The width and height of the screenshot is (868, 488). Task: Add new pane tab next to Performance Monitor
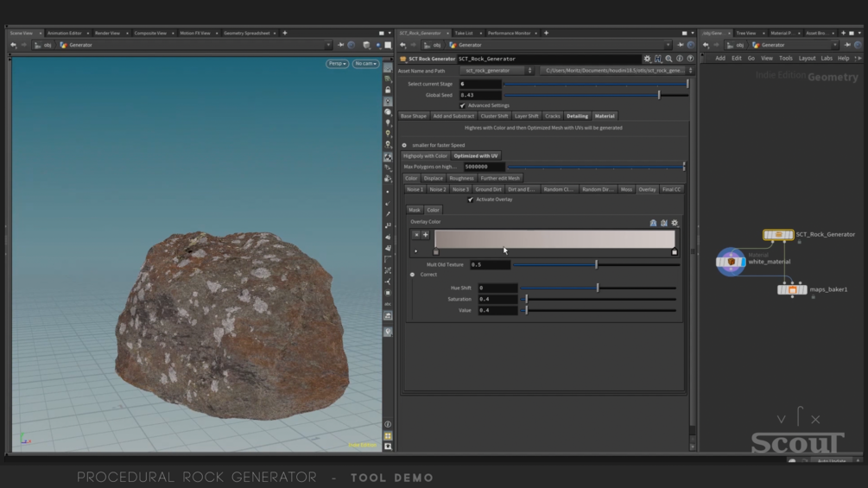(x=546, y=33)
